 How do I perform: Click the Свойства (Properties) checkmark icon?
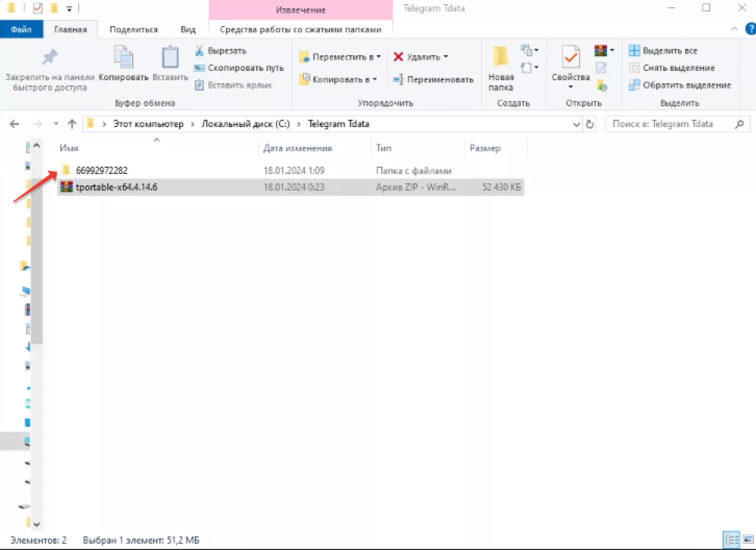point(570,57)
